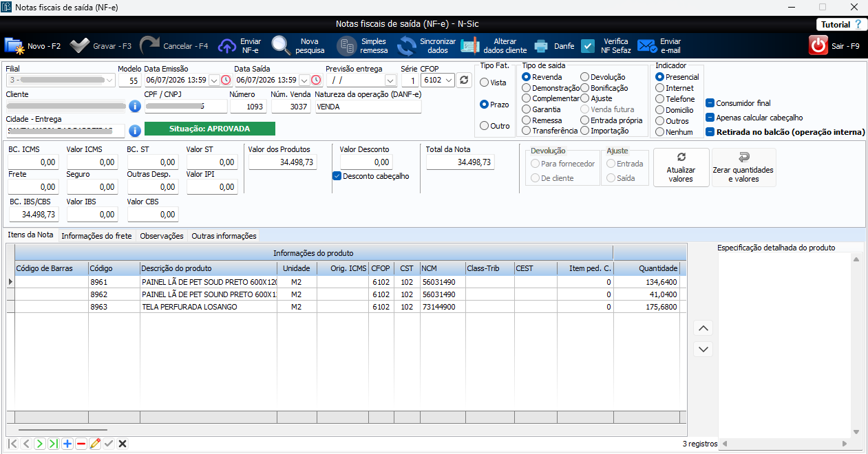Expand the CFOP dropdown
The image size is (868, 454).
(x=449, y=80)
